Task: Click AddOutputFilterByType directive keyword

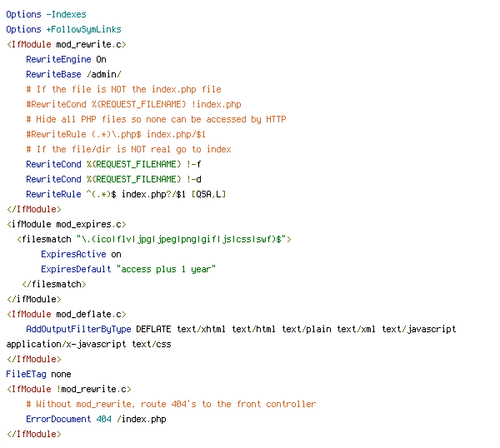Action: point(78,329)
